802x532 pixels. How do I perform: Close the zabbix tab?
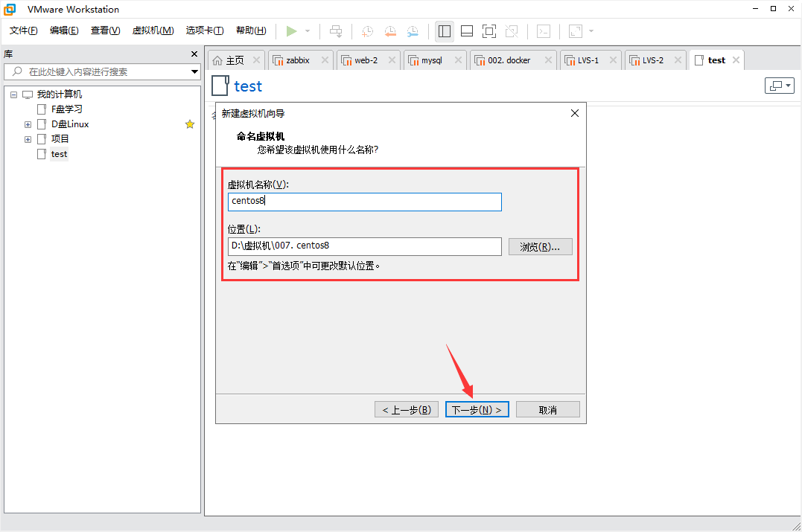coord(325,60)
